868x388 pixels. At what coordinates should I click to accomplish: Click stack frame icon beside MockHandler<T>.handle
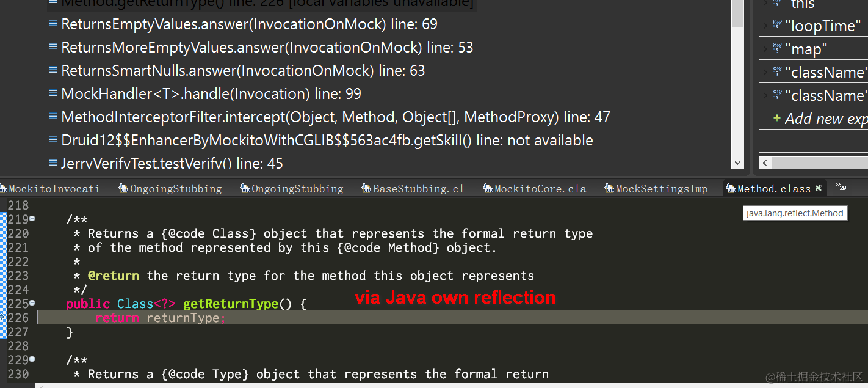click(x=53, y=93)
